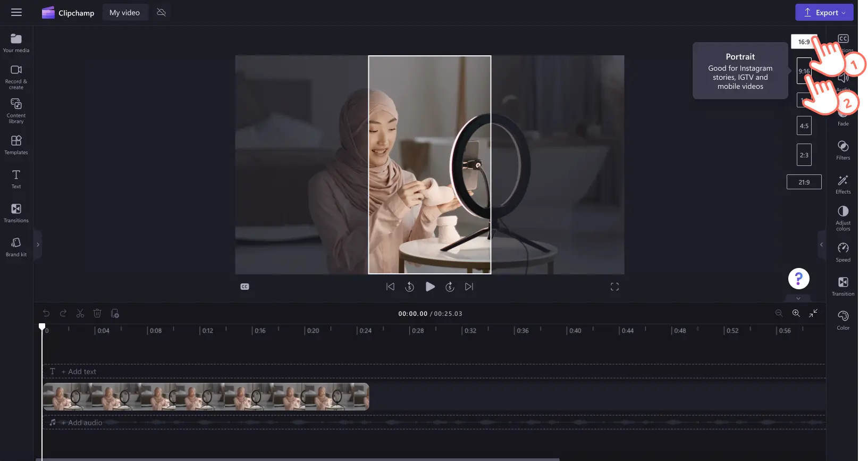
Task: Select the 16:9 aspect ratio
Action: pyautogui.click(x=804, y=41)
